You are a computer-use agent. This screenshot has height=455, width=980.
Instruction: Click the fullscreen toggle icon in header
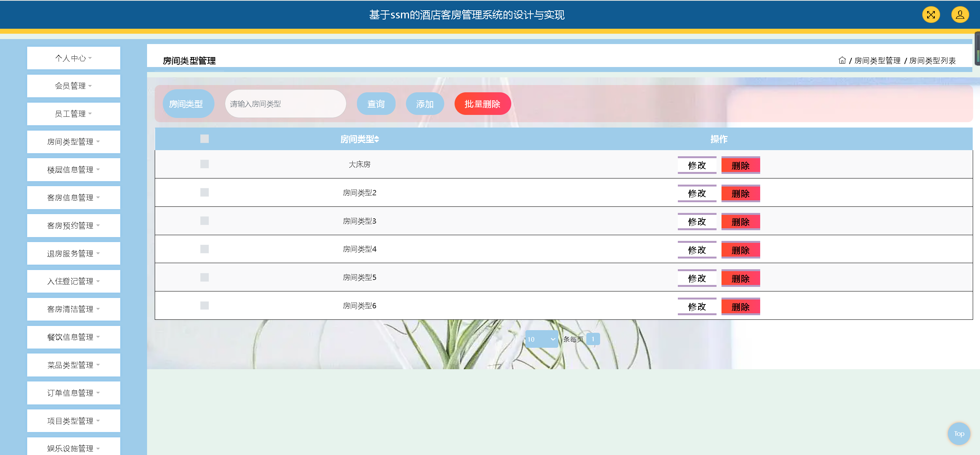[931, 15]
